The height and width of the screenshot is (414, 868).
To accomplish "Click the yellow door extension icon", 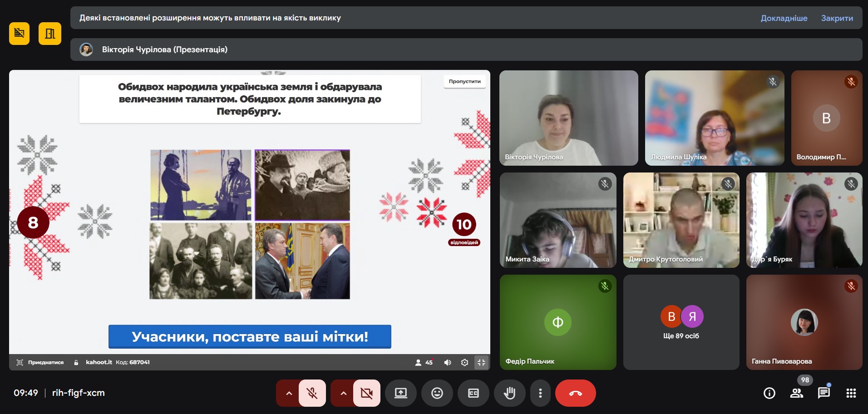I will click(x=50, y=34).
